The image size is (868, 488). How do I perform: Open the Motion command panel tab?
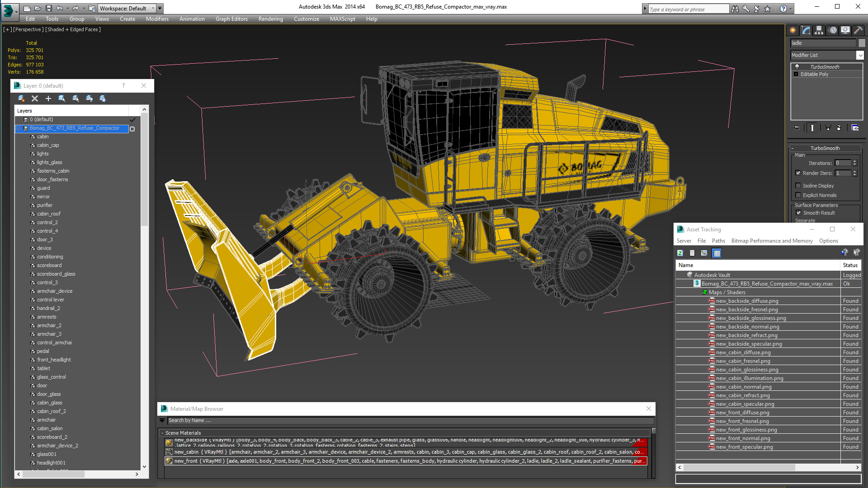[x=832, y=30]
